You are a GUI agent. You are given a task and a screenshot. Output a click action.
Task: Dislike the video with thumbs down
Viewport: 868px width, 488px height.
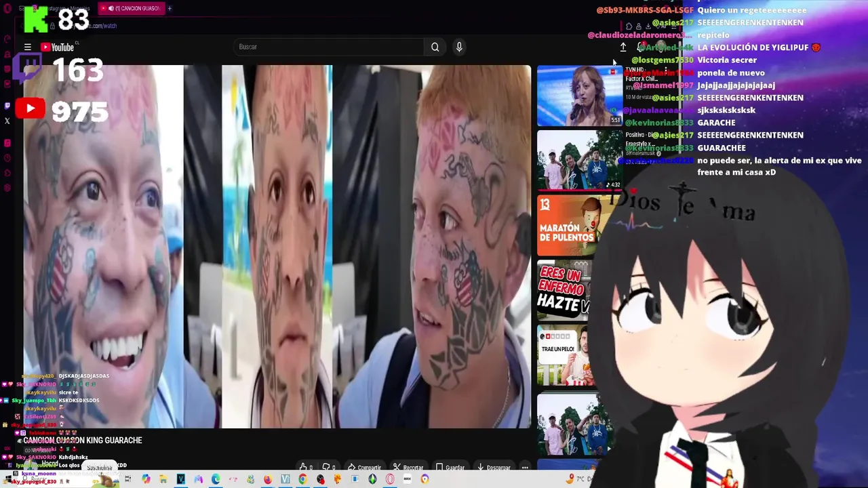pyautogui.click(x=329, y=467)
